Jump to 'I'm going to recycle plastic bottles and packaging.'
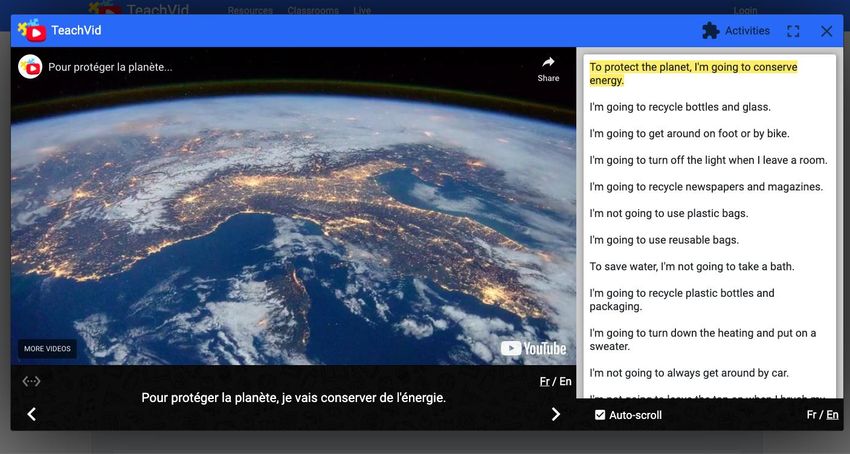 coord(682,299)
